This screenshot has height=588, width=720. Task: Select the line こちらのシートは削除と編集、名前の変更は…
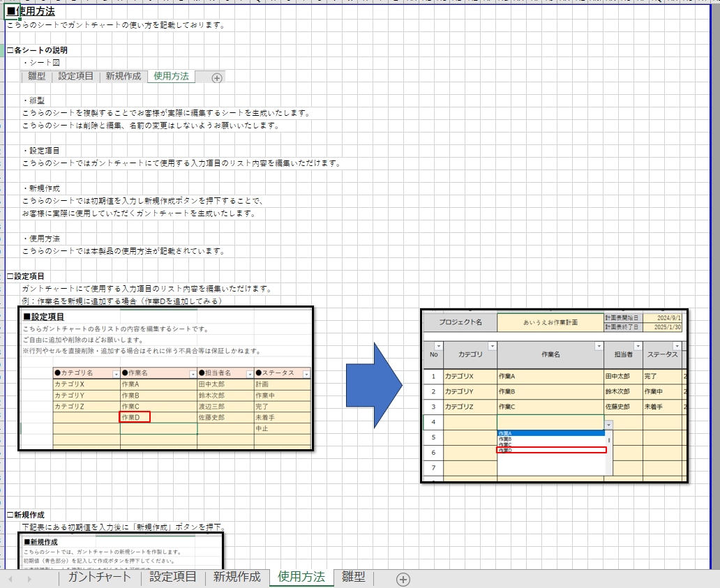151,126
